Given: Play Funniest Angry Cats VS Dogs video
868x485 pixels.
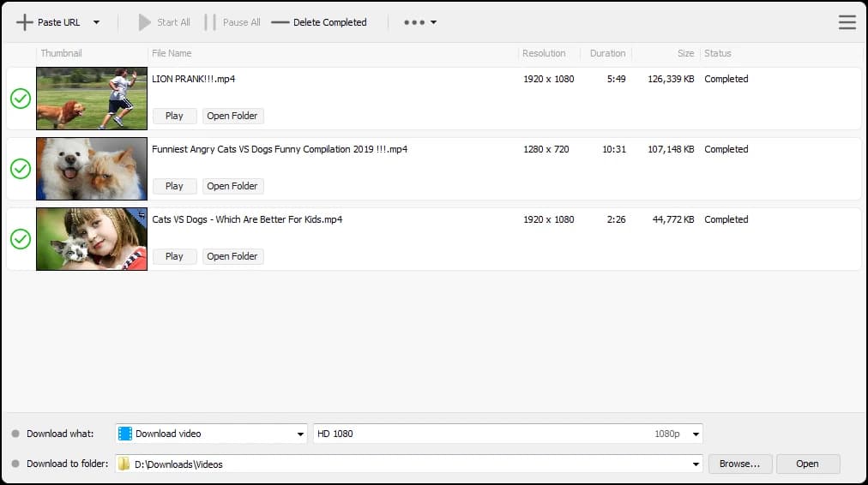Looking at the screenshot, I should pyautogui.click(x=174, y=186).
